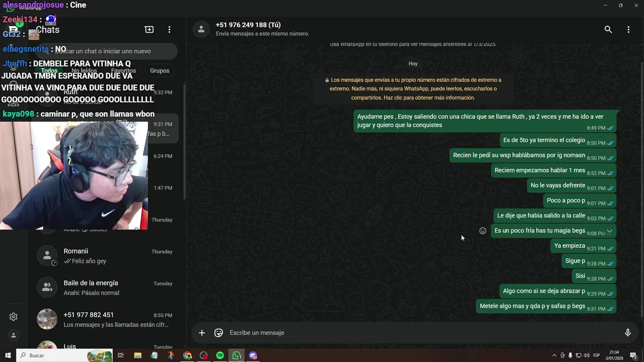
Task: Open the profile icon in the sidebar
Action: tap(14, 335)
